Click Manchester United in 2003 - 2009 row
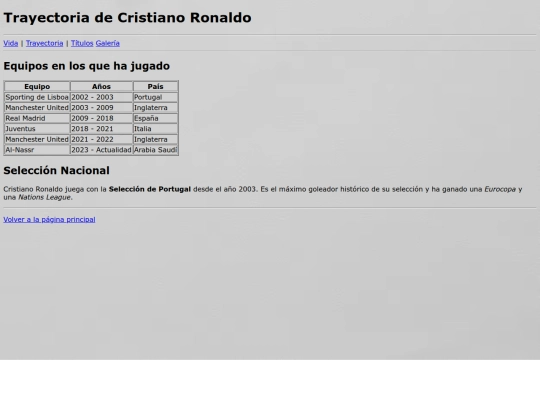540x405 pixels. pyautogui.click(x=37, y=108)
